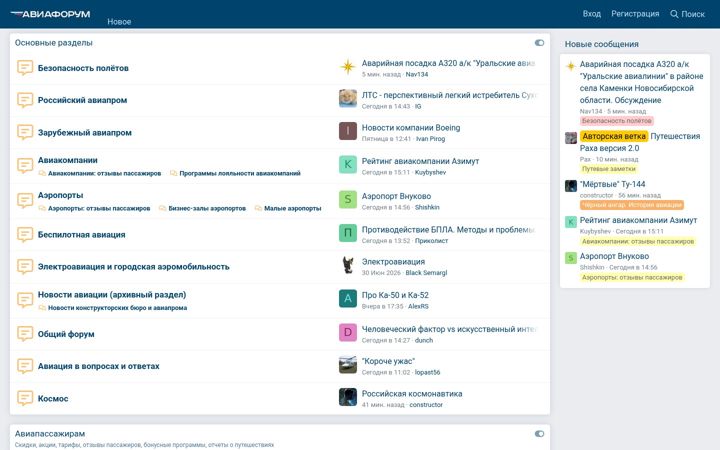Click the Аэропорты: отзывы пассажиров tag in sidebar
720x450 pixels.
[632, 277]
